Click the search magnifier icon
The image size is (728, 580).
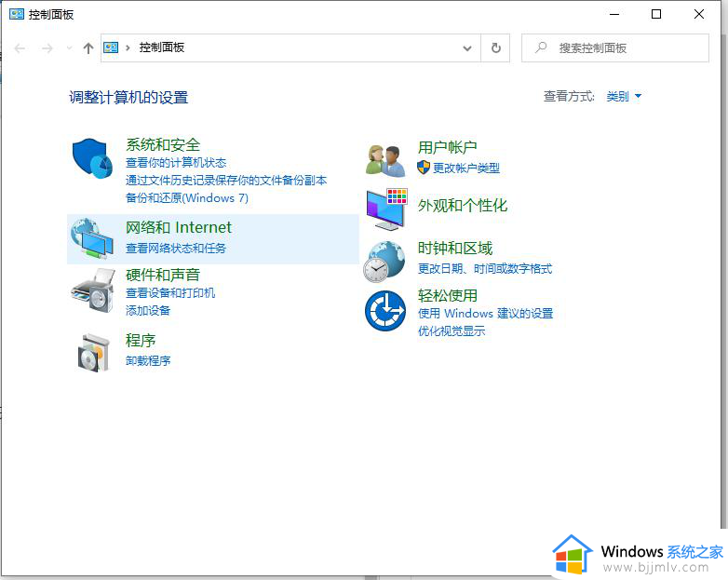[541, 47]
